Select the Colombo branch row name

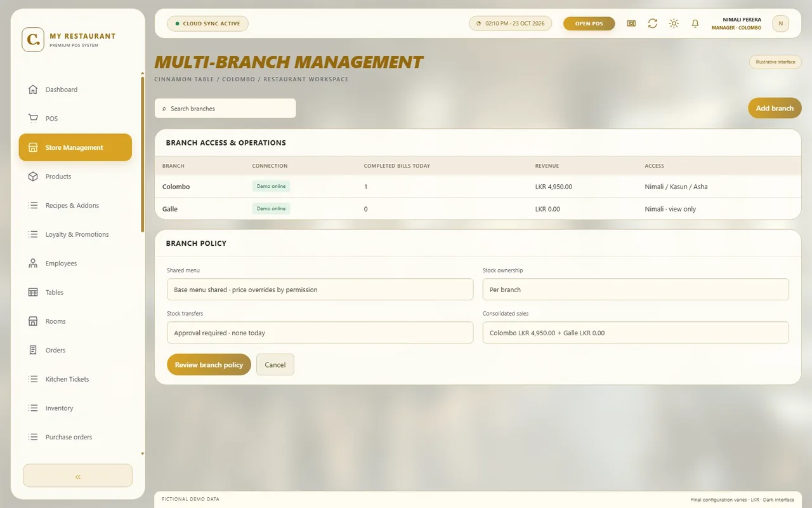(x=176, y=187)
